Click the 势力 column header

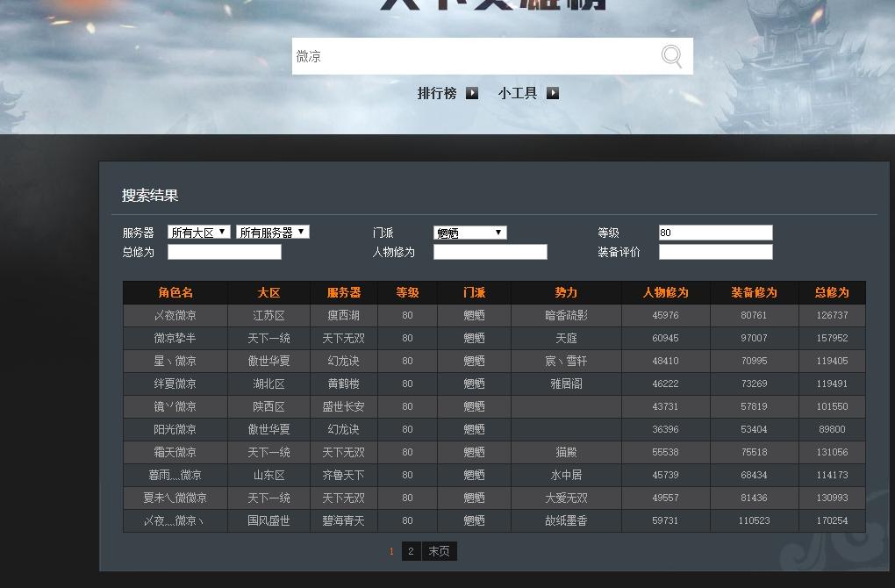pyautogui.click(x=566, y=293)
